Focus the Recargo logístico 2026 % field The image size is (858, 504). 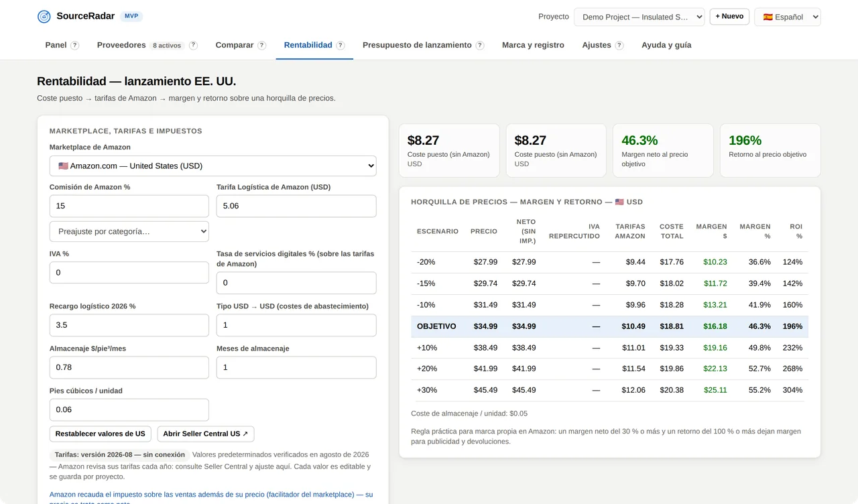(129, 325)
